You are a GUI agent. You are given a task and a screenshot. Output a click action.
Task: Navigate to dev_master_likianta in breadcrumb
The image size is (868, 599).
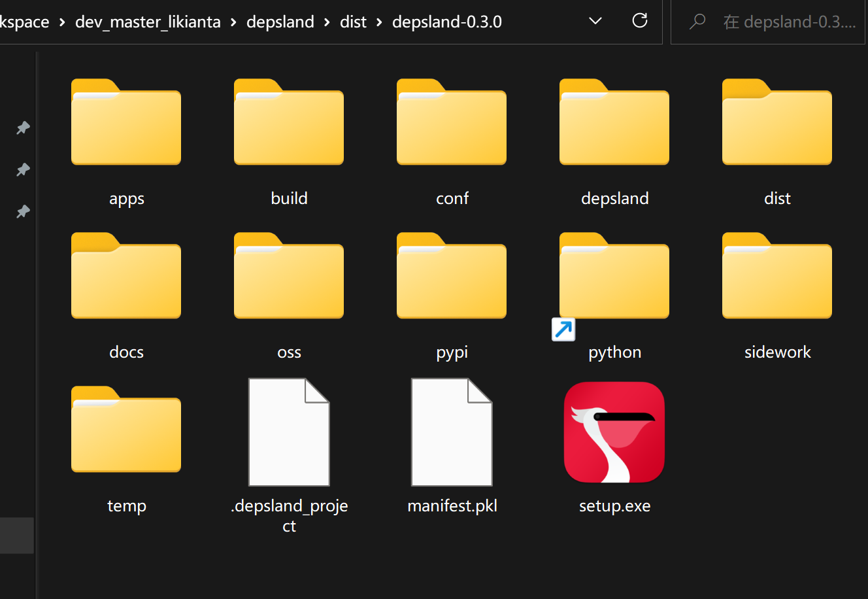[148, 22]
